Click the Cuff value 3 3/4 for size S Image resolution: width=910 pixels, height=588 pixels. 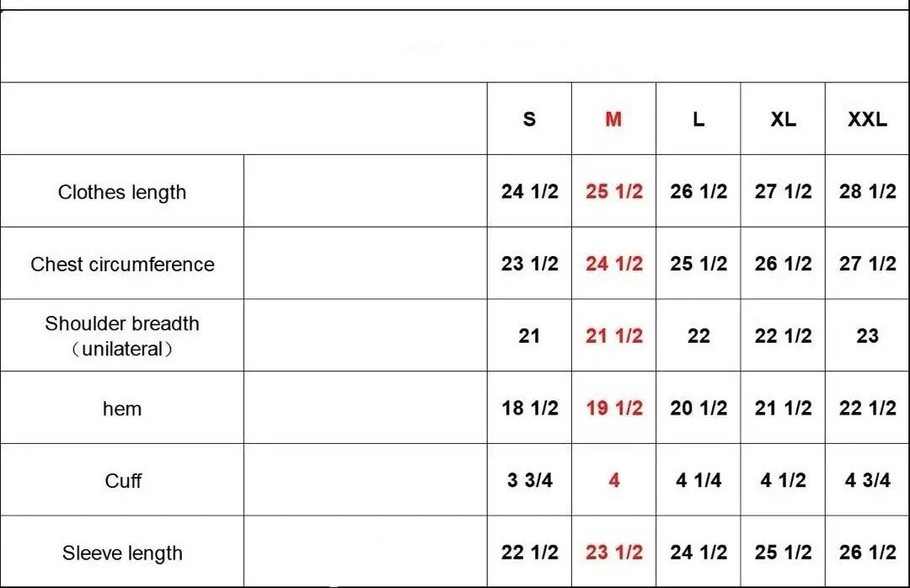tap(529, 480)
